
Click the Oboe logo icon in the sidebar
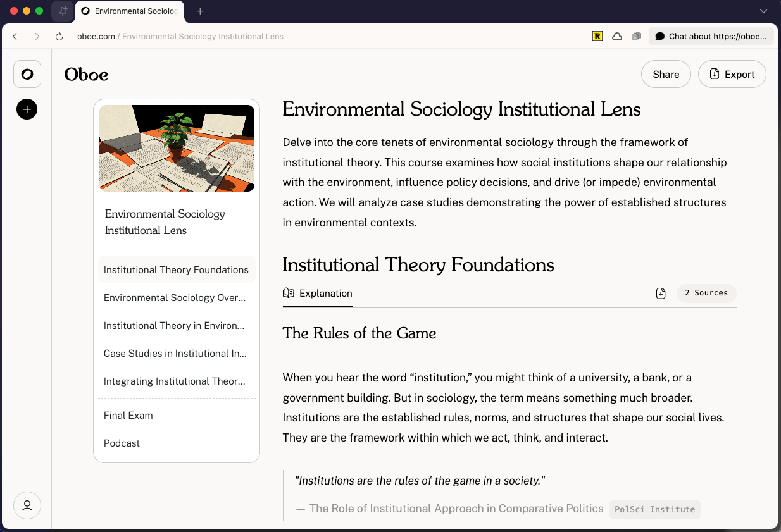[x=27, y=74]
